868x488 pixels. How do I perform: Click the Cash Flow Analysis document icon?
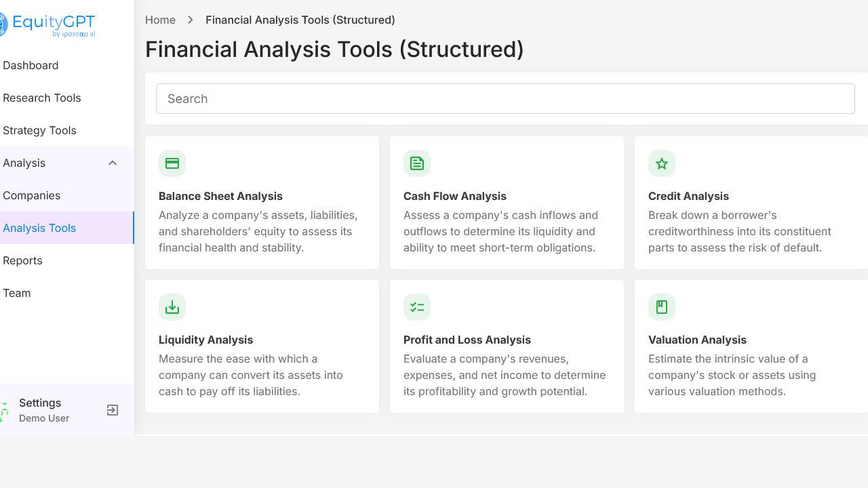coord(417,163)
